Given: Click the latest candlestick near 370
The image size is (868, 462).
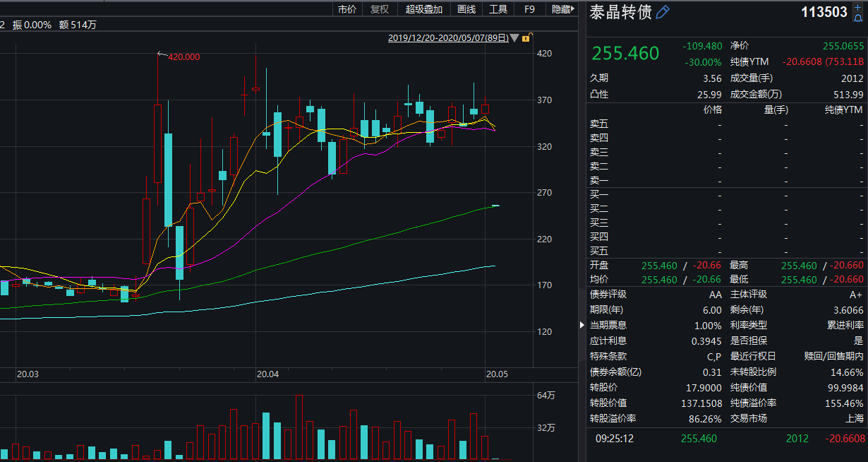Looking at the screenshot, I should 486,109.
